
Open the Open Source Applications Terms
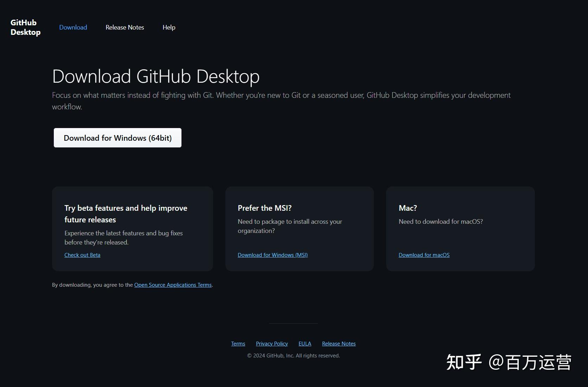coord(173,285)
